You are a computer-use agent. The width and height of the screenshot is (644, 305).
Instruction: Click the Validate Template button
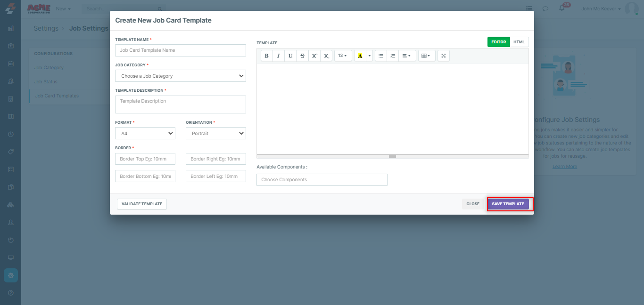(x=142, y=204)
